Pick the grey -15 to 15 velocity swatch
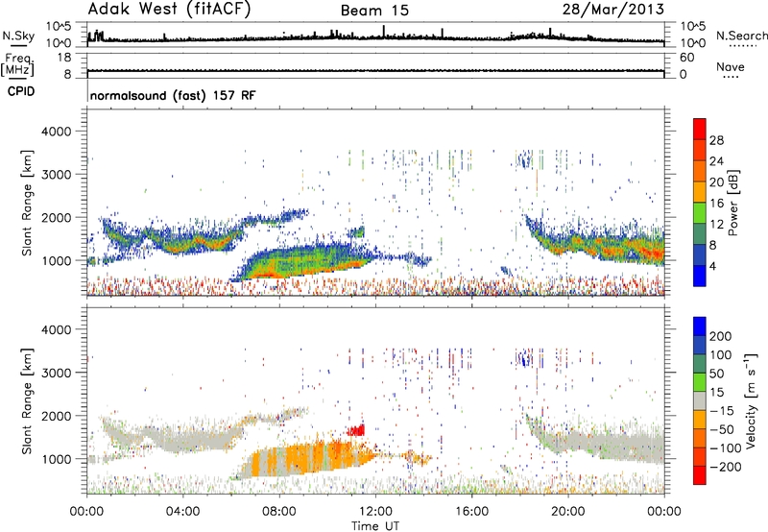Viewport: 768px width, 532px height. click(700, 401)
